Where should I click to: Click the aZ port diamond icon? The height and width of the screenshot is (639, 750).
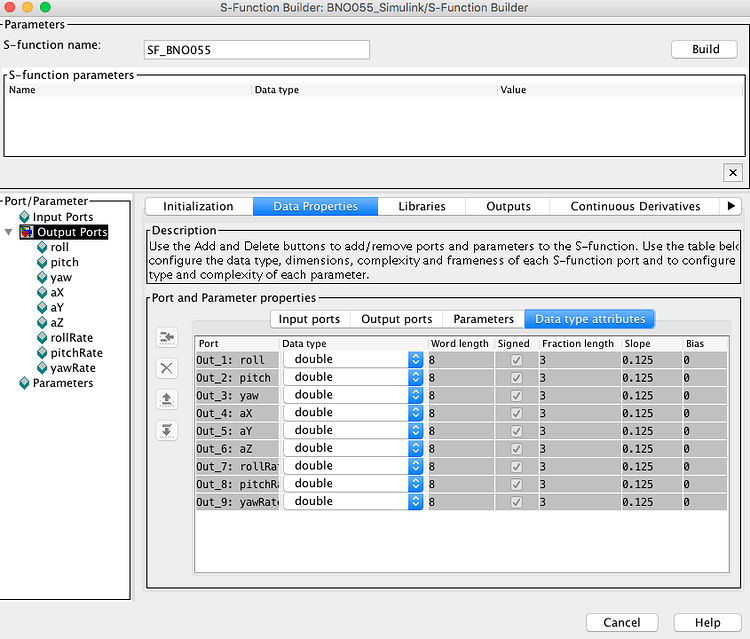[42, 323]
